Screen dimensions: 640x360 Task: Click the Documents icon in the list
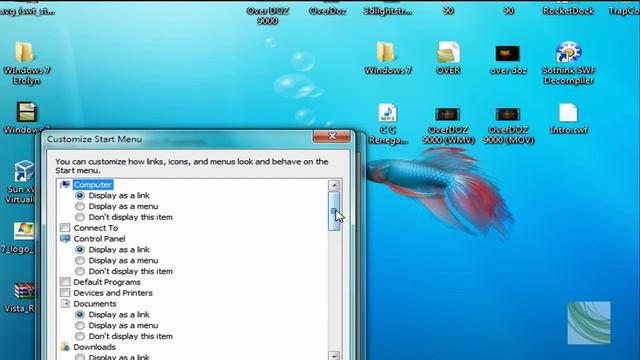[x=65, y=304]
